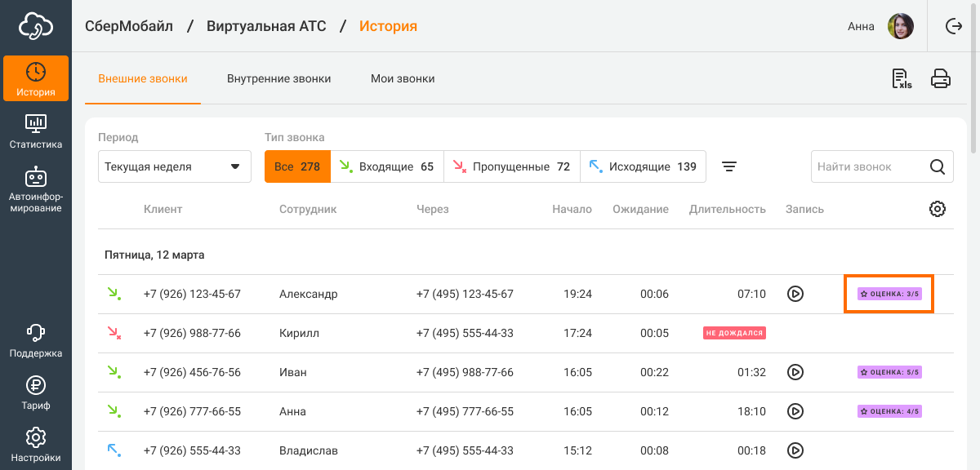Viewport: 980px width, 470px height.
Task: Switch to Мои звонки tab
Action: click(x=403, y=79)
